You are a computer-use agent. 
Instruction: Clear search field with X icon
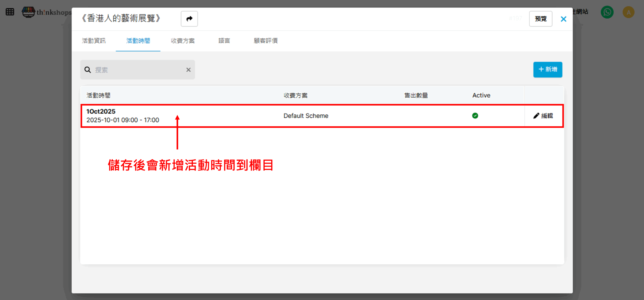click(188, 70)
